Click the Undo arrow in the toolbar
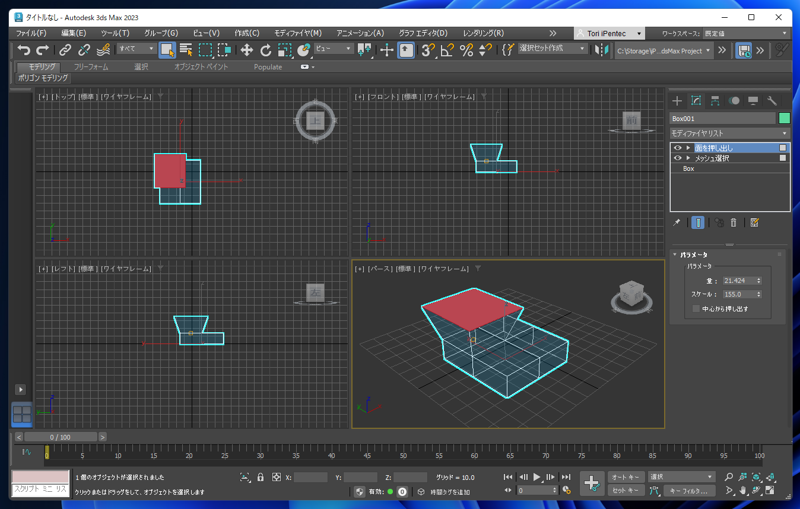The height and width of the screenshot is (509, 800). click(x=23, y=50)
